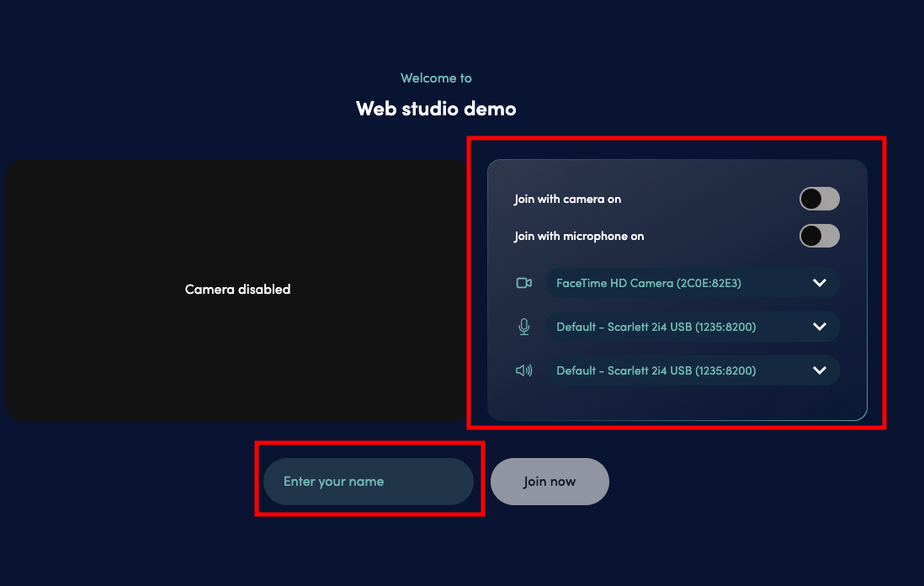
Task: Click the 'Web studio demo' title
Action: click(436, 108)
